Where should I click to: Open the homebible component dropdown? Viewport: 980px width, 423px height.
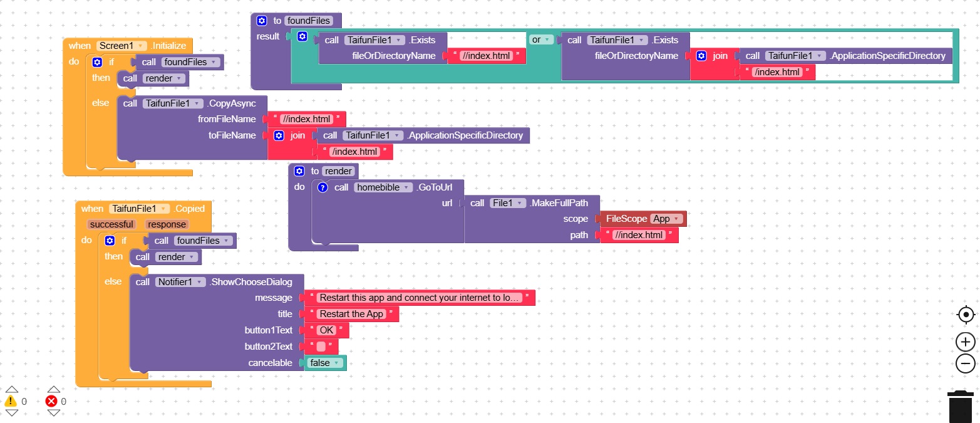pyautogui.click(x=383, y=187)
